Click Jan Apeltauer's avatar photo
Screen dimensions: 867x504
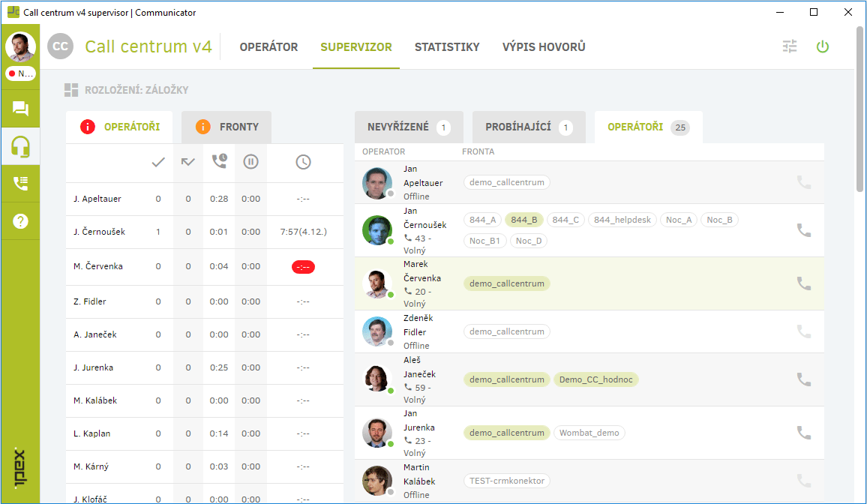click(377, 183)
